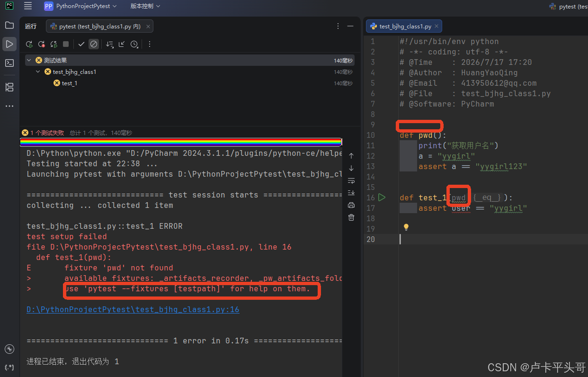The width and height of the screenshot is (588, 377).
Task: Toggle showing passed tests
Action: click(81, 44)
